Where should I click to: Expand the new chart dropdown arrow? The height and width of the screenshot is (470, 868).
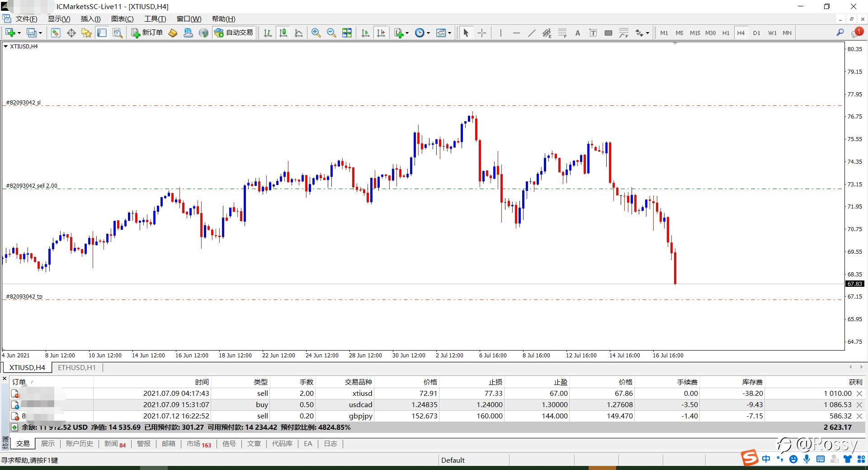19,33
